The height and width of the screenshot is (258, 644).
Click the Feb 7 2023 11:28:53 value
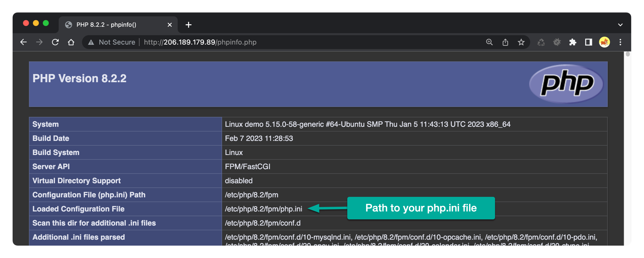[259, 138]
